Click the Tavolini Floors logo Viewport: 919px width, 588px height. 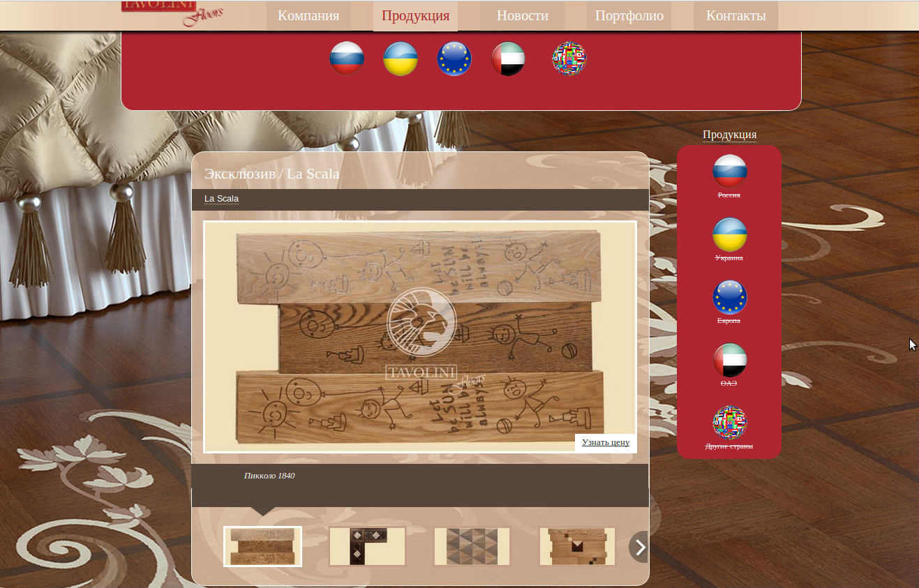[x=172, y=13]
